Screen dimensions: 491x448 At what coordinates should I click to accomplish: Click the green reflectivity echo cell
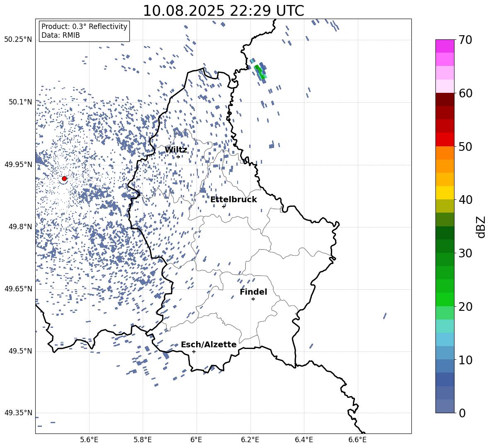click(260, 72)
